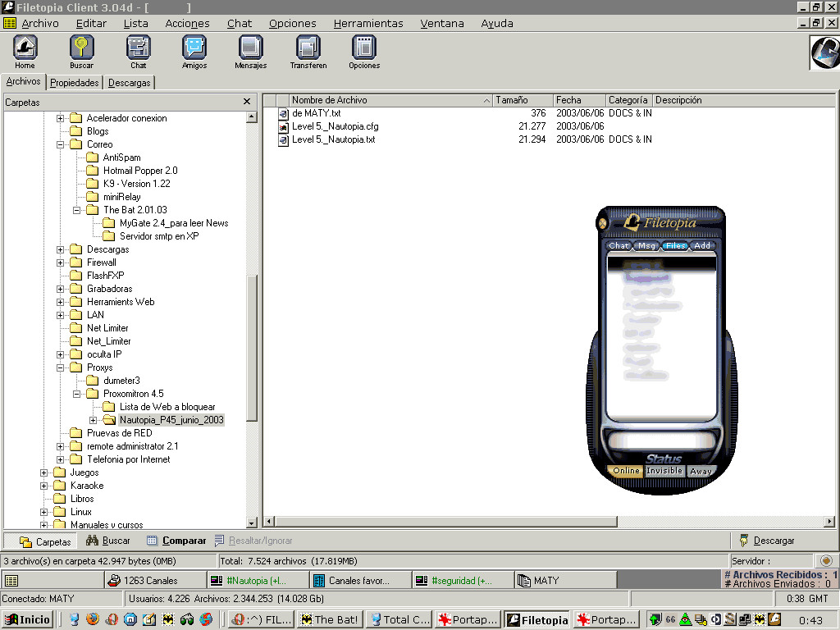Click the Resaltar/Ignorar button
Viewport: 840px width, 630px height.
point(253,541)
